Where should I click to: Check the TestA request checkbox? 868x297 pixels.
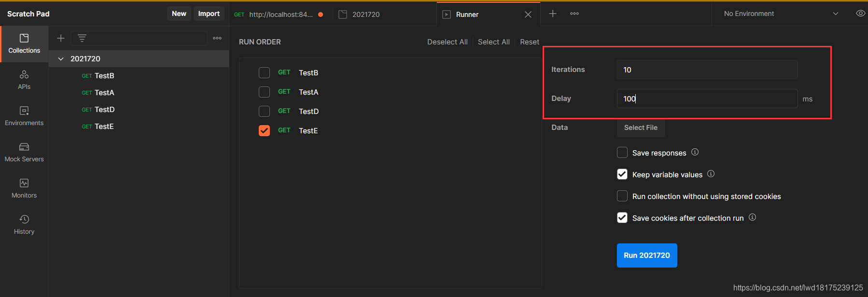264,92
